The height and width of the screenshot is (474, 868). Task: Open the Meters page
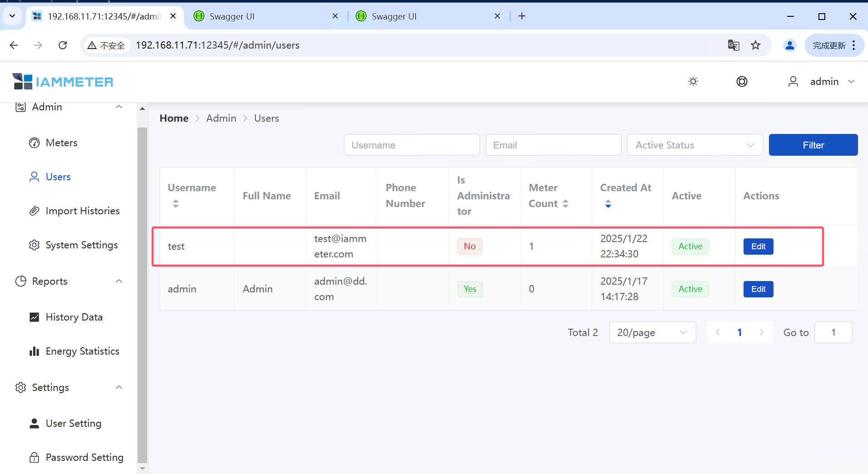(x=61, y=143)
